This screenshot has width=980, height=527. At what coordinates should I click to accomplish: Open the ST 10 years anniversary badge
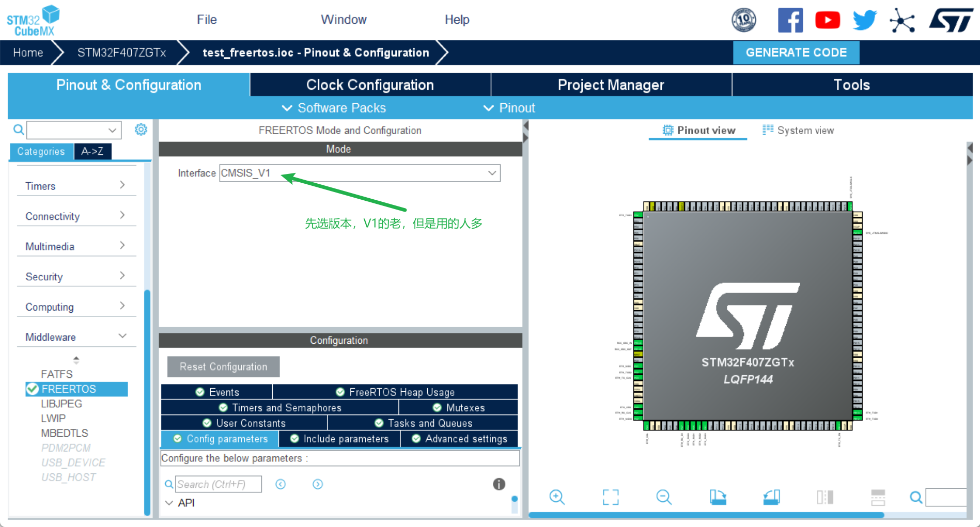pyautogui.click(x=744, y=20)
